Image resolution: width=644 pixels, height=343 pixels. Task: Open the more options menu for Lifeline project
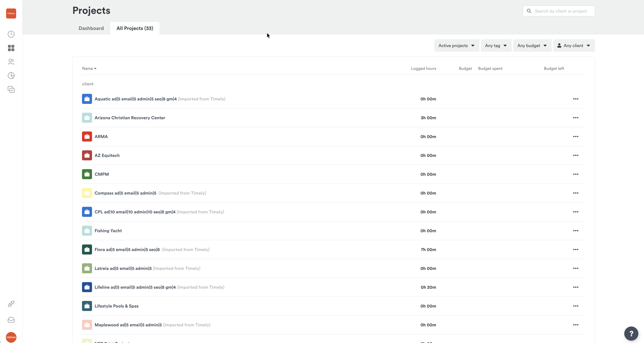pos(576,287)
